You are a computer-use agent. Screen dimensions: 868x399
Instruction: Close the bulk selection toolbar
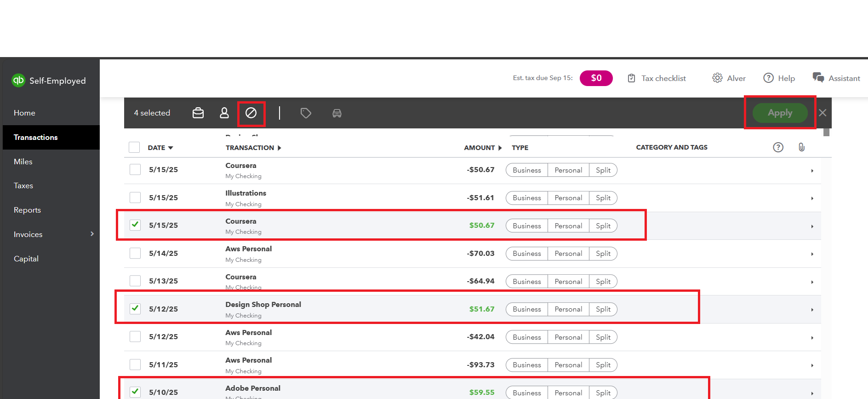click(822, 113)
